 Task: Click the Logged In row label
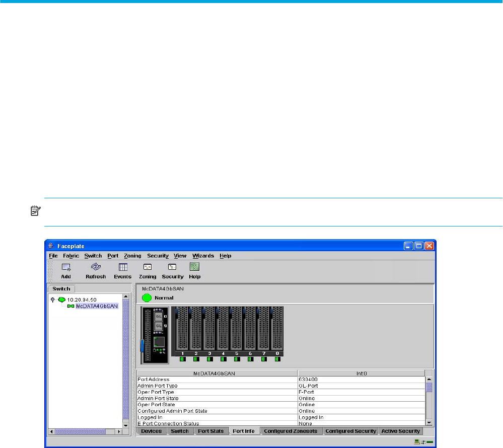point(150,417)
